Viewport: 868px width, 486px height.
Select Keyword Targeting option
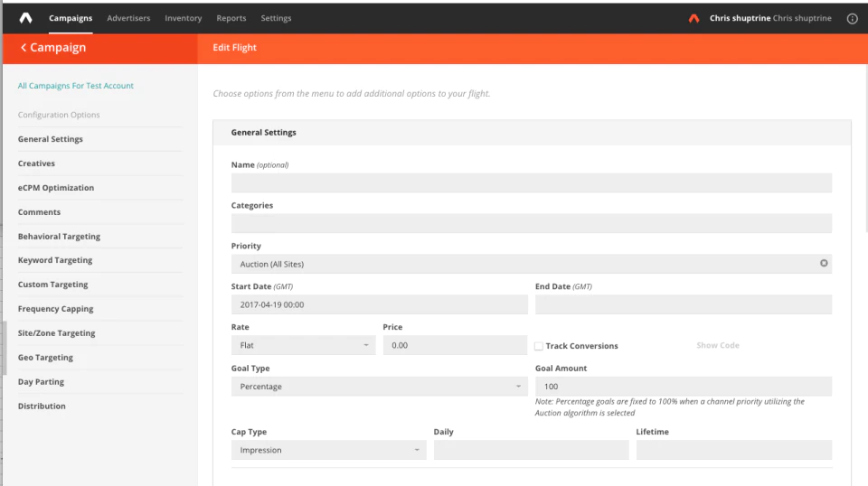click(x=55, y=260)
